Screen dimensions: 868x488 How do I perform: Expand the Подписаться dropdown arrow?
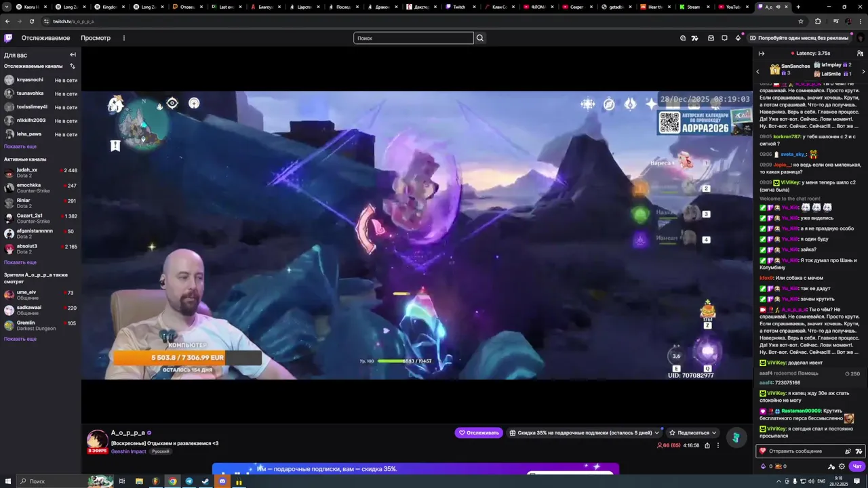tap(713, 432)
